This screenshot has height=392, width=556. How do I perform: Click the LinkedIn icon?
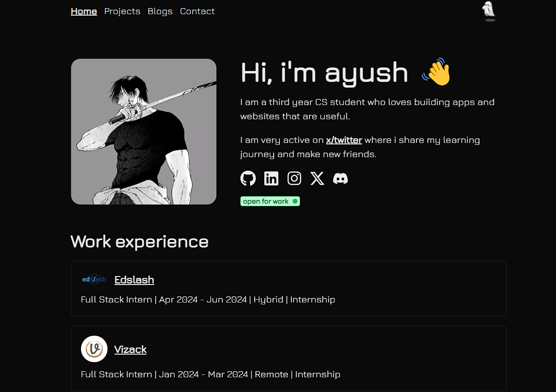coord(271,178)
